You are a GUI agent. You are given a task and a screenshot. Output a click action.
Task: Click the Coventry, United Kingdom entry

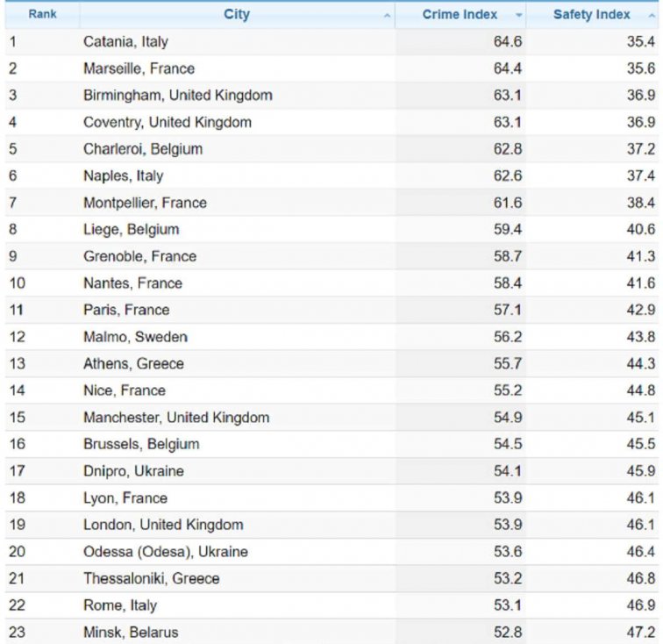[x=167, y=122]
